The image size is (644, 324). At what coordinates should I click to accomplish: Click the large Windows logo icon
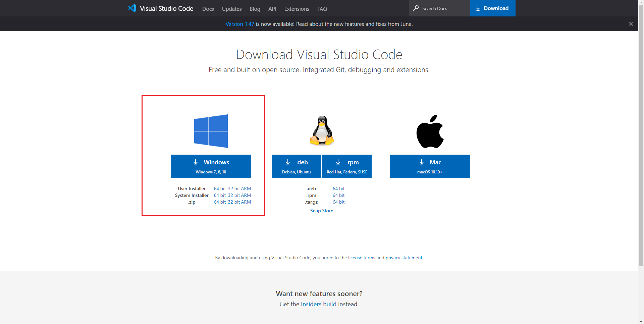211,131
